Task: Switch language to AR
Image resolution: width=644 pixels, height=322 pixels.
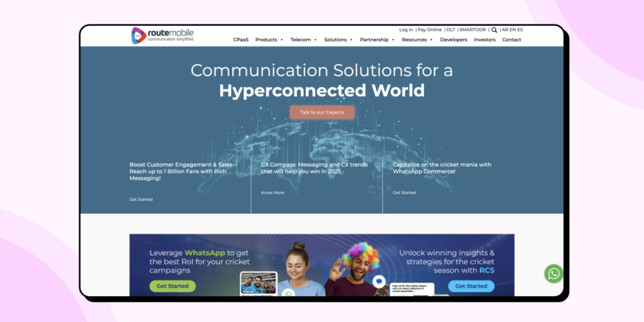Action: [x=505, y=30]
